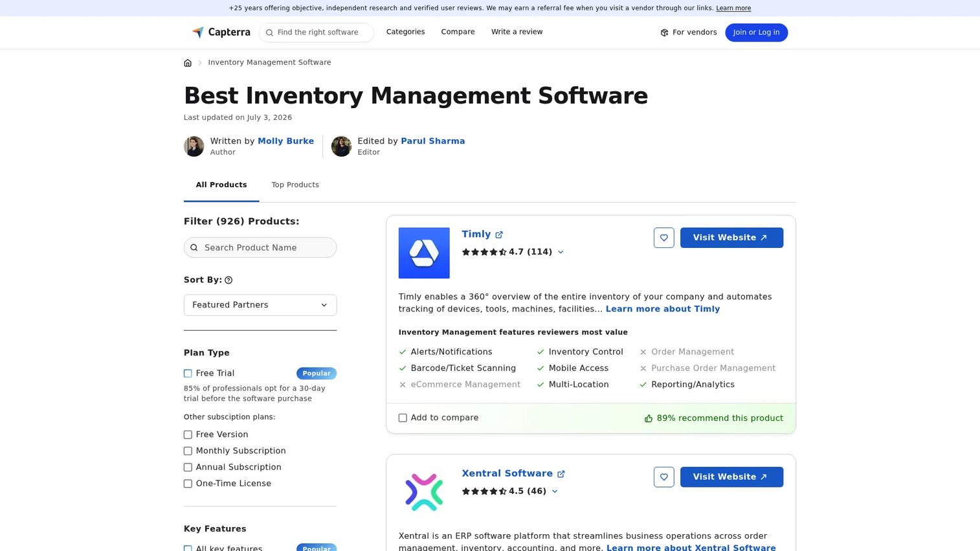Click the Xentral Software product title

tap(507, 473)
